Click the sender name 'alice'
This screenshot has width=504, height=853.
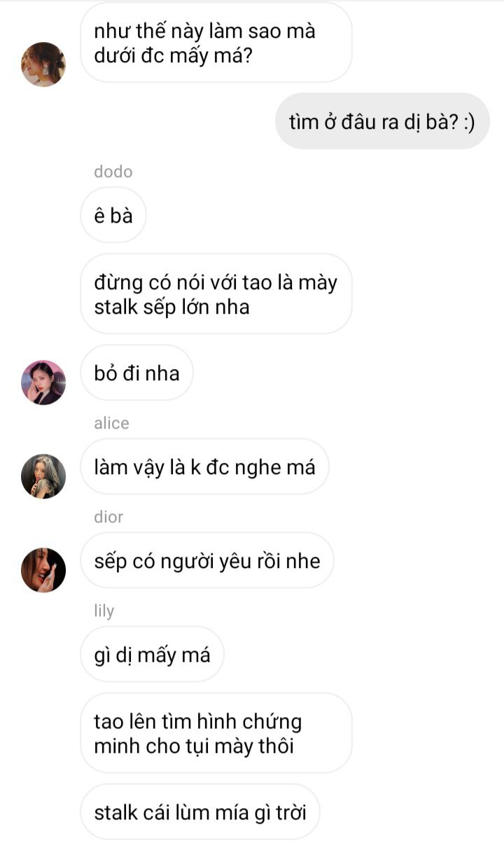[111, 423]
